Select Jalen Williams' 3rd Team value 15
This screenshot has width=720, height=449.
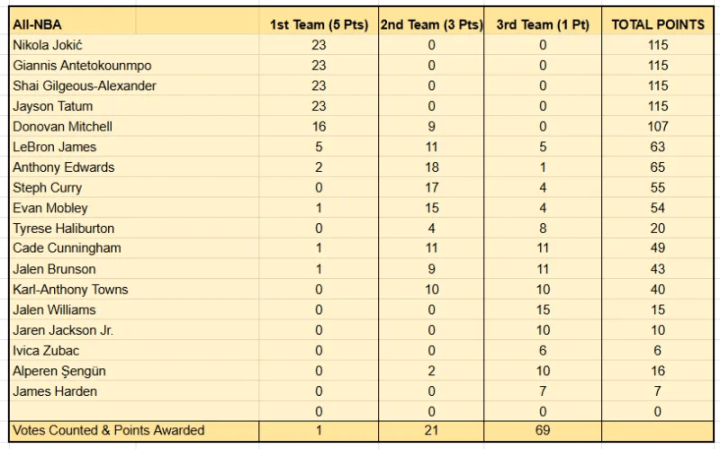pyautogui.click(x=543, y=309)
